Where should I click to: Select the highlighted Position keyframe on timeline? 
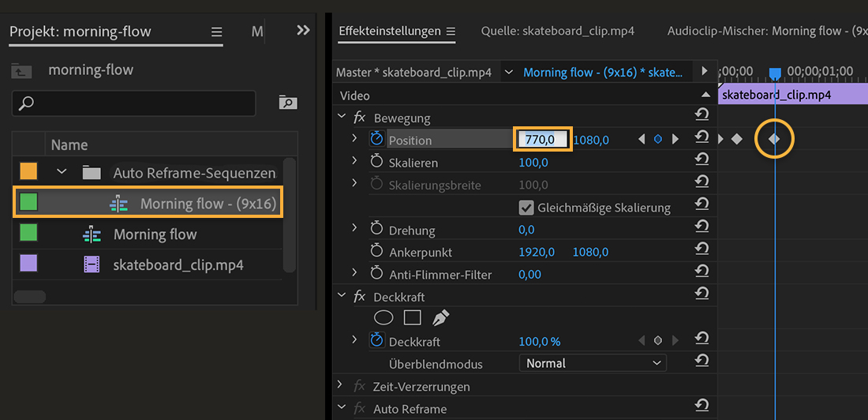pyautogui.click(x=775, y=140)
